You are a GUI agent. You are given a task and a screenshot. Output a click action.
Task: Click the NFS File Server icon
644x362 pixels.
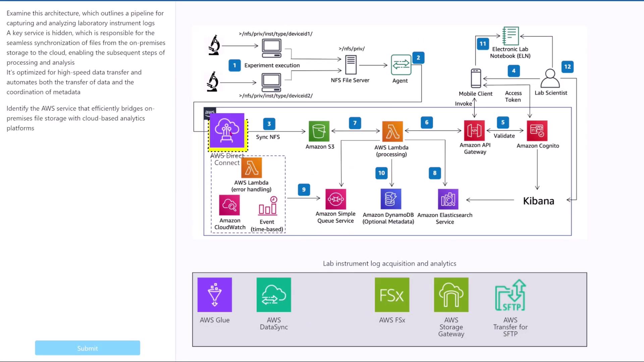coord(351,65)
